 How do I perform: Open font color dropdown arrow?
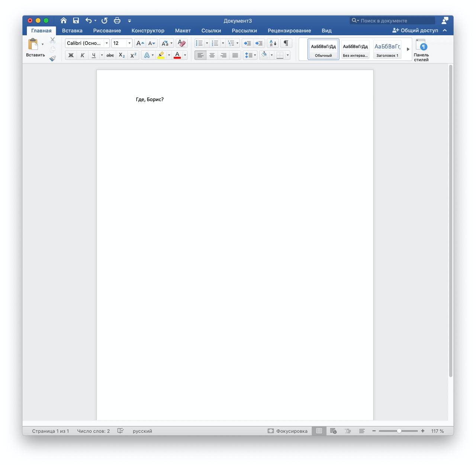(x=185, y=55)
